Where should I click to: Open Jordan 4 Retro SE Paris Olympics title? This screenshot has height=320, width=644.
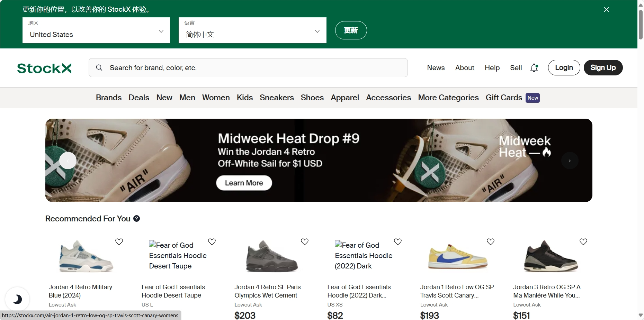click(268, 291)
